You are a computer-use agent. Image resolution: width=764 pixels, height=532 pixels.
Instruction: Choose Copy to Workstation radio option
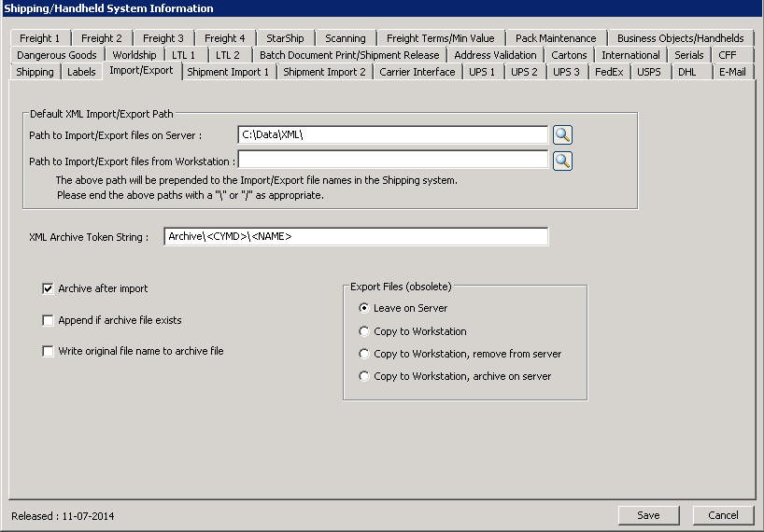[365, 331]
